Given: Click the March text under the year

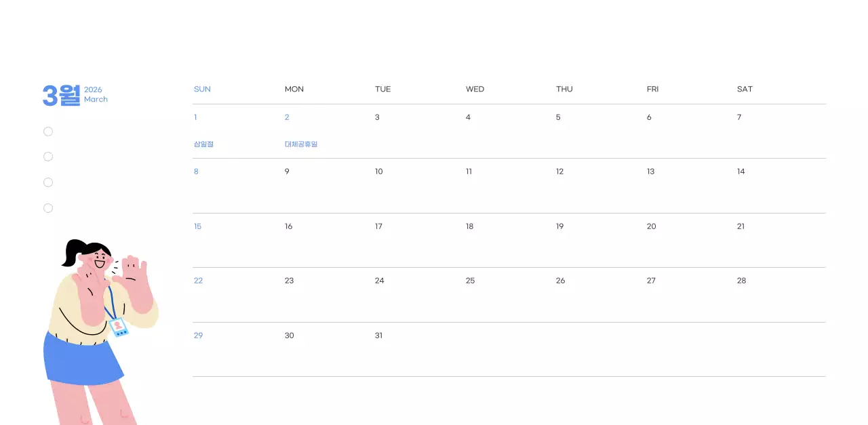Looking at the screenshot, I should pos(96,100).
